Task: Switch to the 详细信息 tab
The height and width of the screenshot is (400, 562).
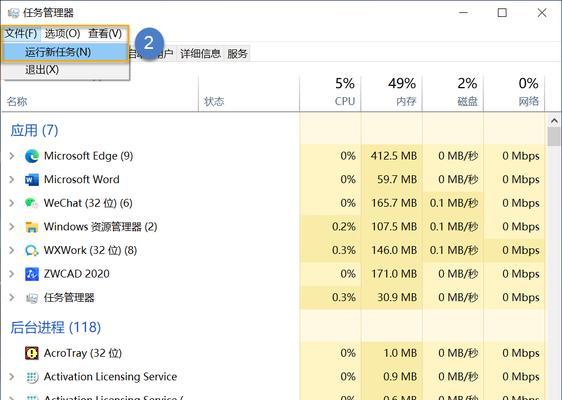Action: [200, 54]
